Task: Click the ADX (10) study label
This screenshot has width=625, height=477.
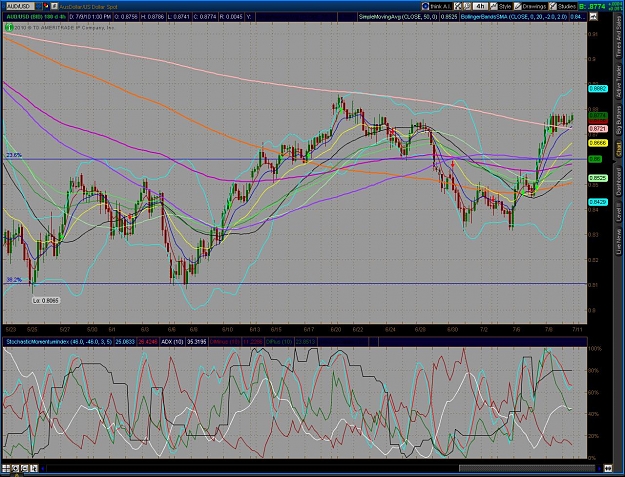Action: (x=172, y=342)
